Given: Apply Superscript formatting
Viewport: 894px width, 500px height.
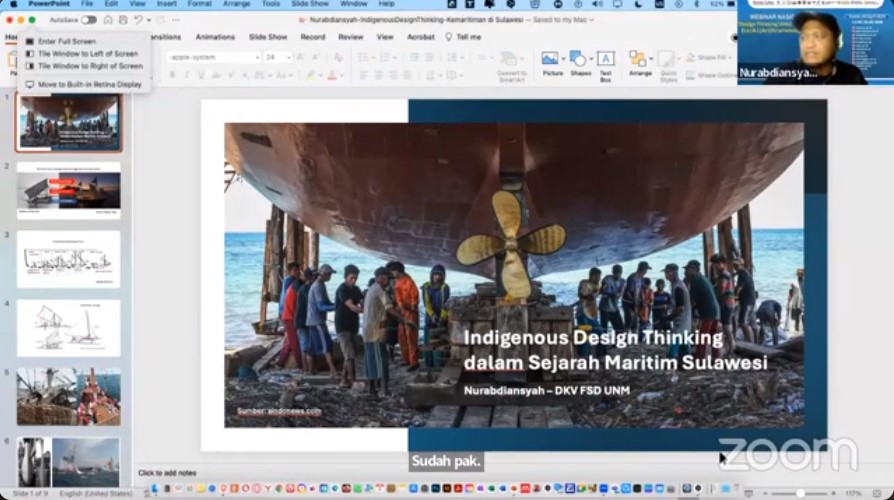Looking at the screenshot, I should point(231,75).
